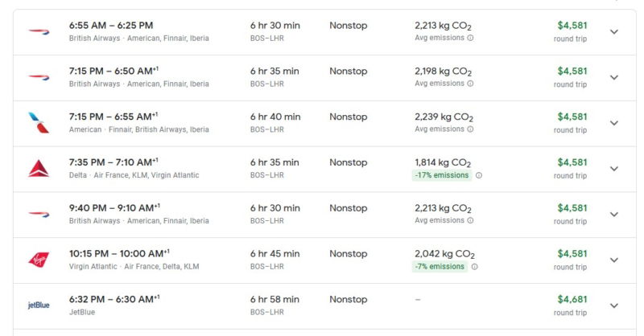The height and width of the screenshot is (336, 644).
Task: Select the $4,681 JetBlue round trip price
Action: (572, 299)
